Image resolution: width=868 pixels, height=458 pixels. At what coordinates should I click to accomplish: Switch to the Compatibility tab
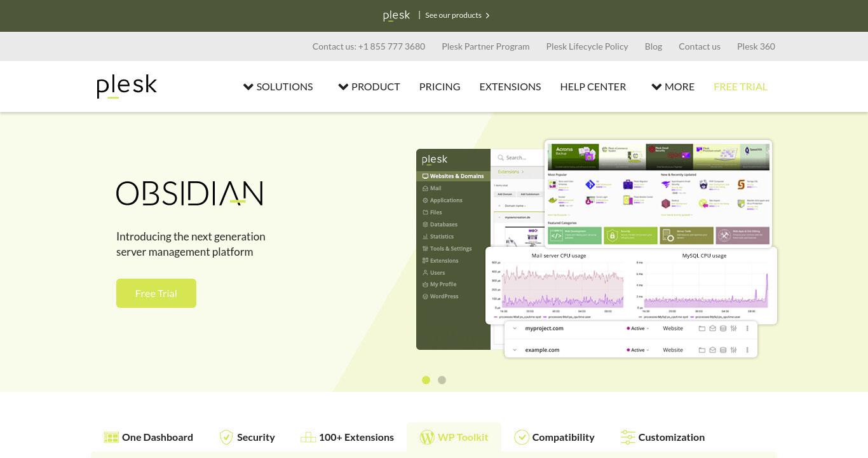[554, 437]
